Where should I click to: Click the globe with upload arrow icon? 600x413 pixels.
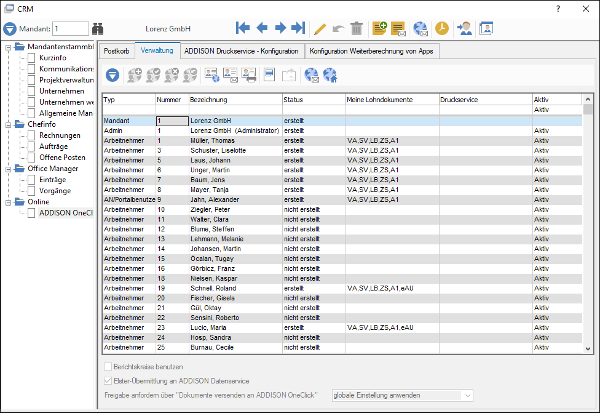pyautogui.click(x=330, y=75)
